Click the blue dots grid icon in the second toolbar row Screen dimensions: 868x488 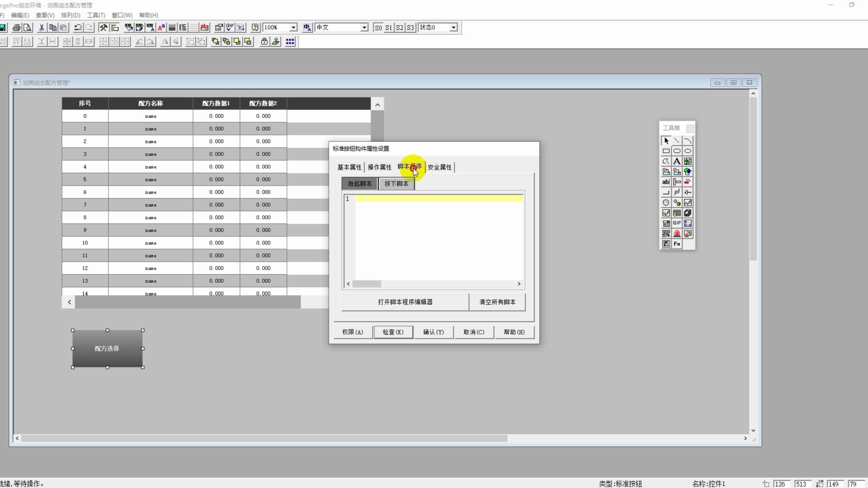point(290,42)
